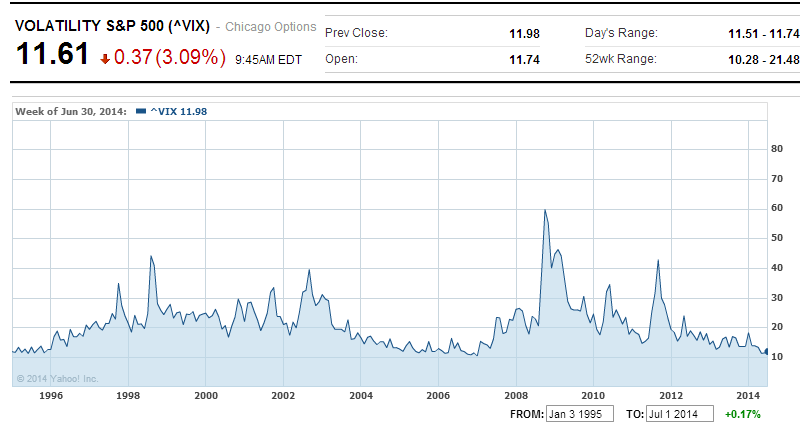Image resolution: width=809 pixels, height=435 pixels.
Task: Click the 9:45AM EDT timestamp
Action: pos(268,60)
